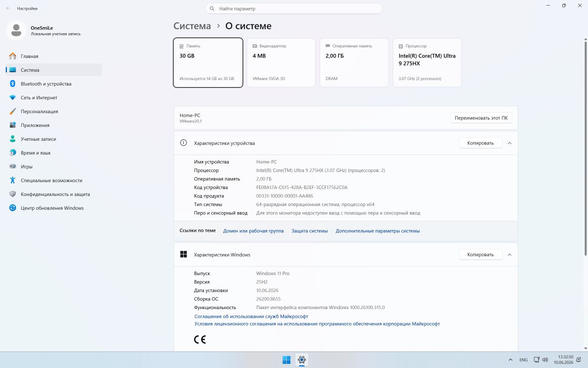Viewport: 588px width, 368px height.
Task: Click the version value 25H2
Action: (x=262, y=282)
